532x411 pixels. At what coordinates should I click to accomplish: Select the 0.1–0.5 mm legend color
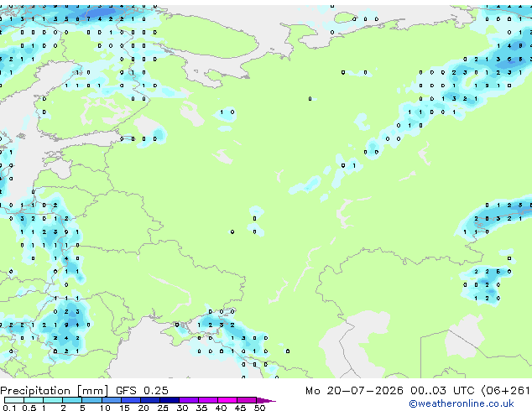[x=14, y=400]
